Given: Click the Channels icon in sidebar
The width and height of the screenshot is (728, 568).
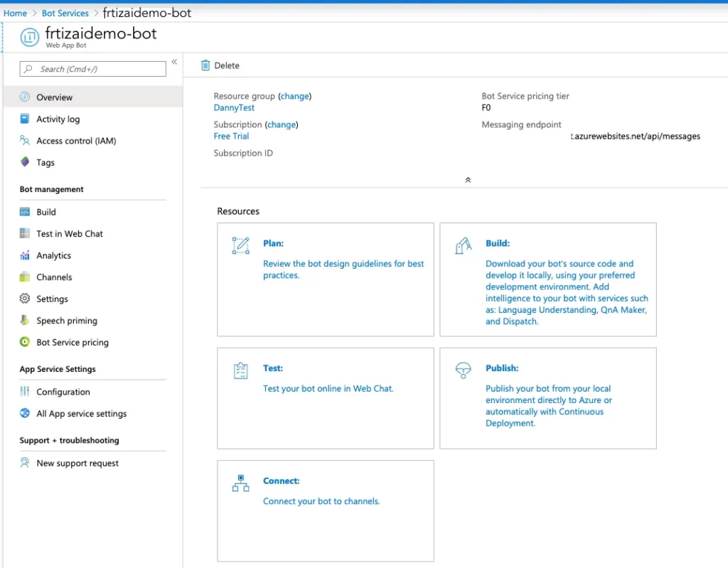Looking at the screenshot, I should (x=25, y=277).
